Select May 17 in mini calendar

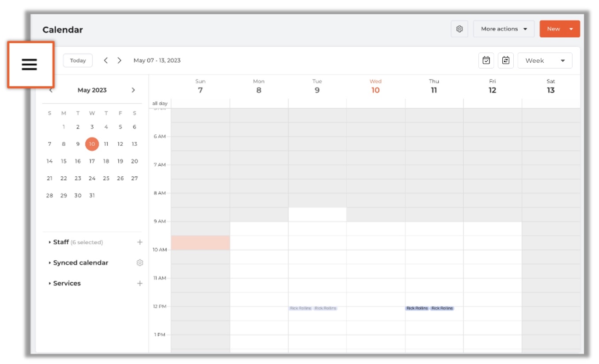92,161
